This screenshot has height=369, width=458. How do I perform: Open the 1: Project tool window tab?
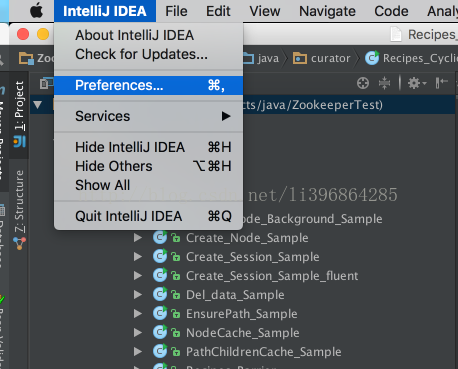pos(19,114)
